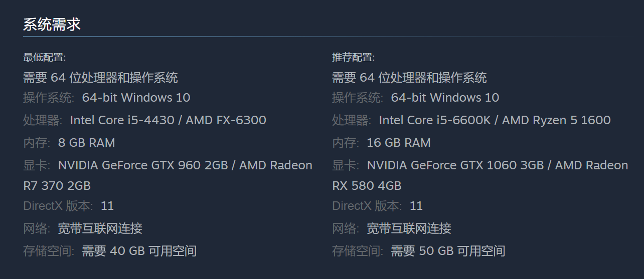Click the 8 GB RAM memory requirement
644x279 pixels.
86,143
